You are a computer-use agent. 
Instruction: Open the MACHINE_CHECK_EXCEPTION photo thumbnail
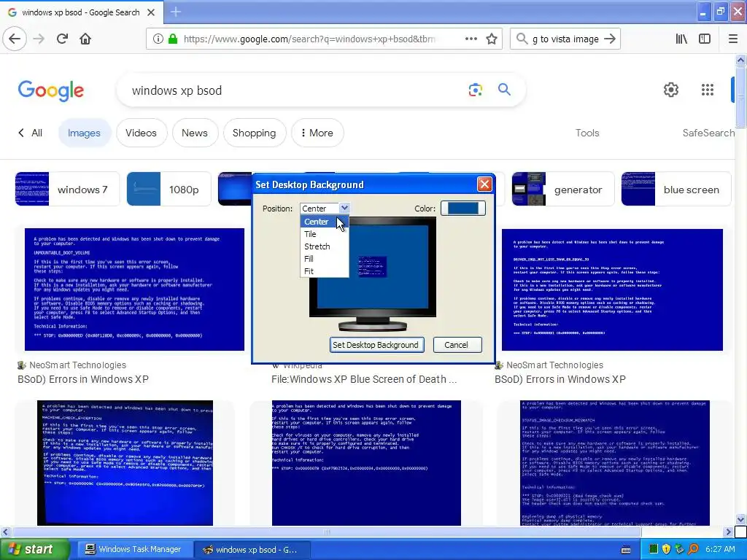tap(125, 463)
